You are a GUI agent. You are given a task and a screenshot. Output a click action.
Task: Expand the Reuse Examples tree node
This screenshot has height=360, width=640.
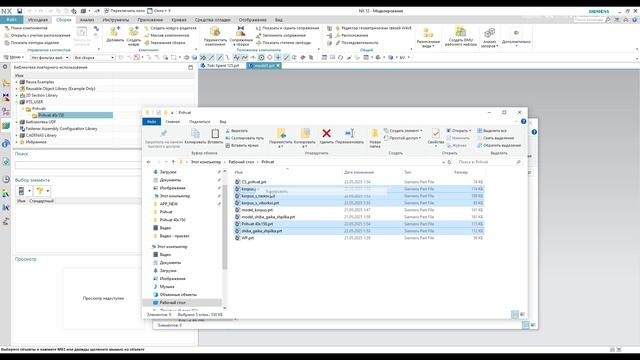click(x=17, y=82)
